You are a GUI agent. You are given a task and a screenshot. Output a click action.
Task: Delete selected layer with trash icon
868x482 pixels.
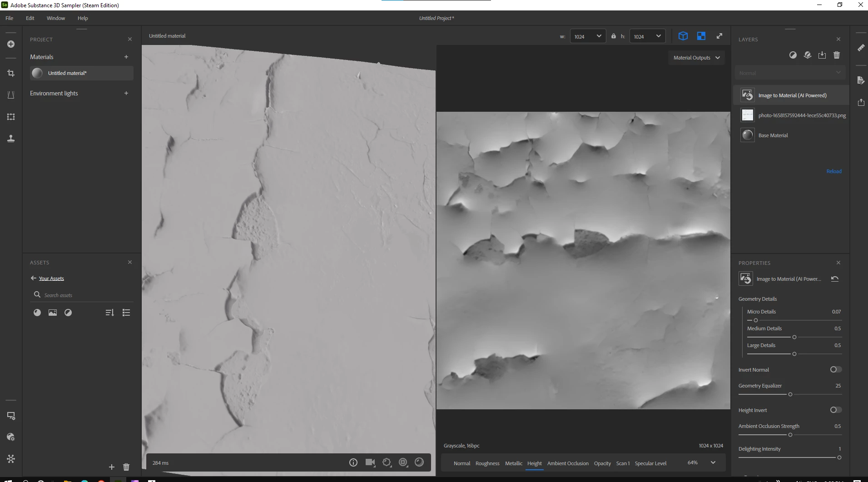coord(837,55)
